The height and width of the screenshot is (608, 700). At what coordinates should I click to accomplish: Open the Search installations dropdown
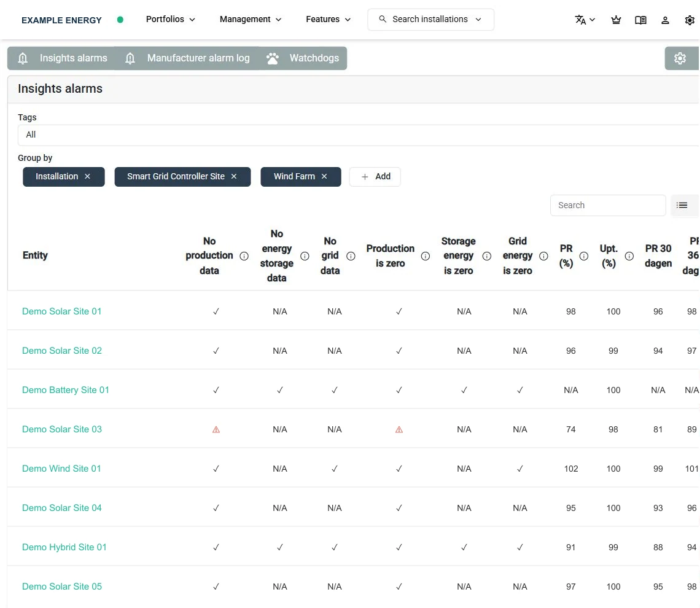coord(431,20)
